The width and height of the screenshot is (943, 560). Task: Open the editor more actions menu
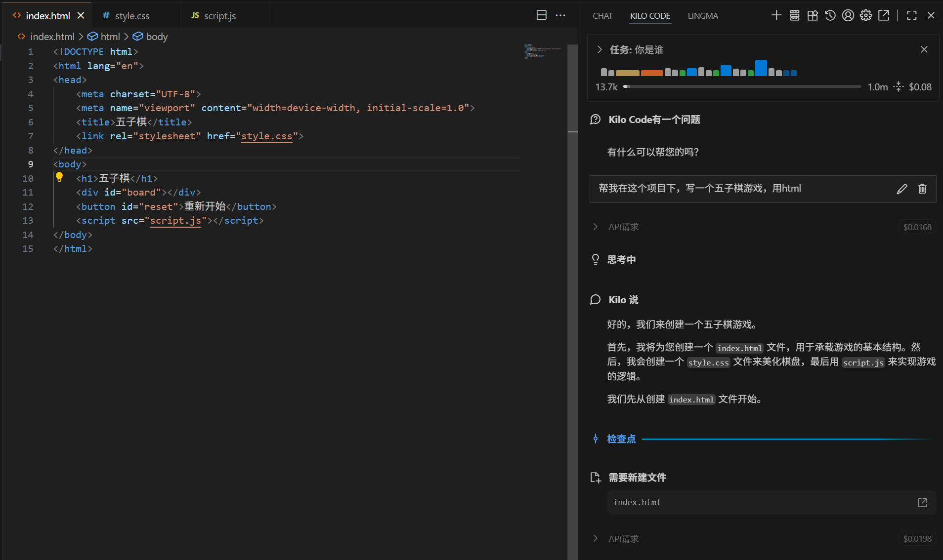(x=560, y=15)
